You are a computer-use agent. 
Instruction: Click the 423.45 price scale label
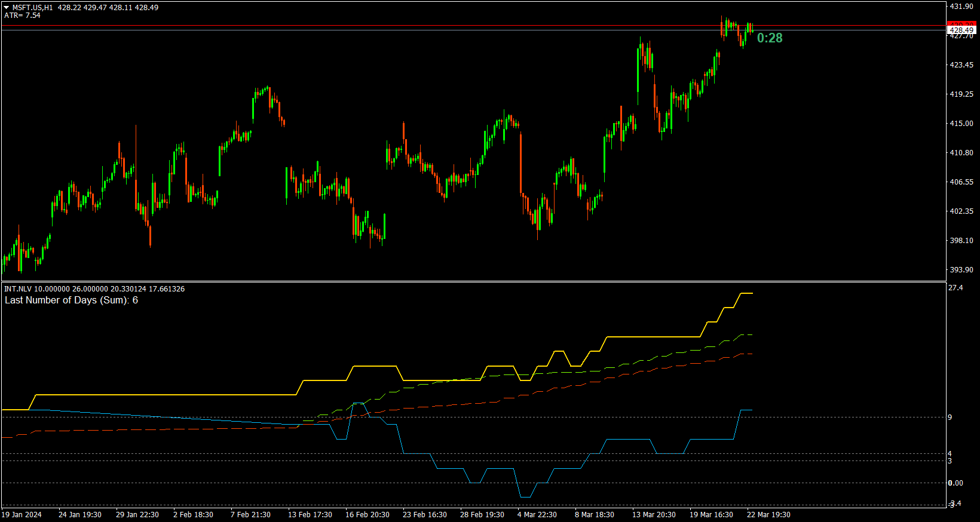coord(961,65)
